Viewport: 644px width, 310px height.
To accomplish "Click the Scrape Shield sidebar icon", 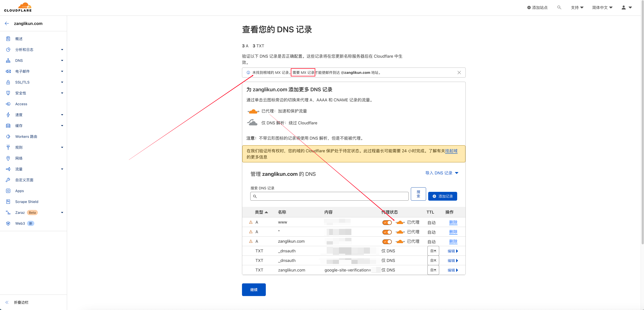I will [8, 202].
